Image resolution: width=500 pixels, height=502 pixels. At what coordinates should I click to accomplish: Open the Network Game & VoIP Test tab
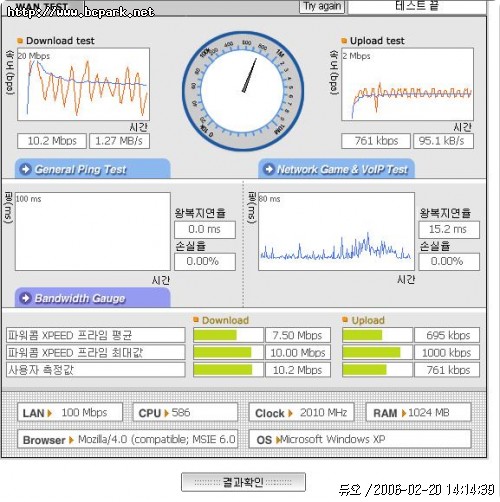(x=337, y=169)
